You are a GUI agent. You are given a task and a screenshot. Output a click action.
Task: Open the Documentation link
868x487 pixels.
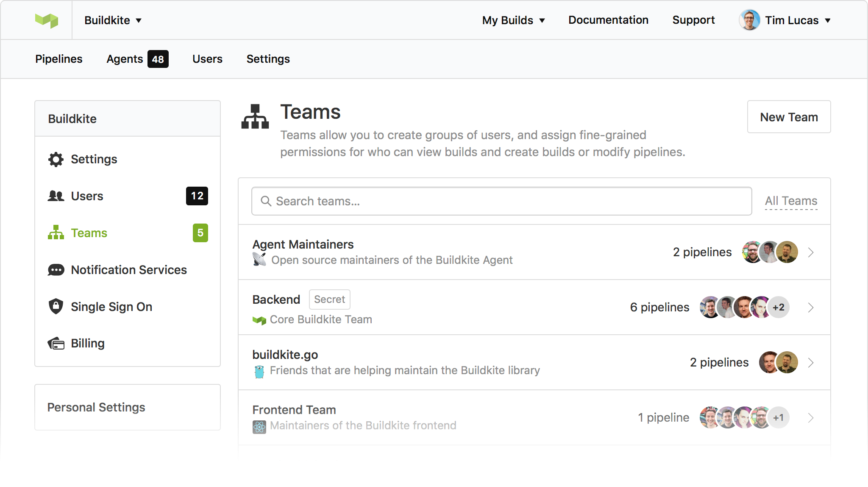608,20
